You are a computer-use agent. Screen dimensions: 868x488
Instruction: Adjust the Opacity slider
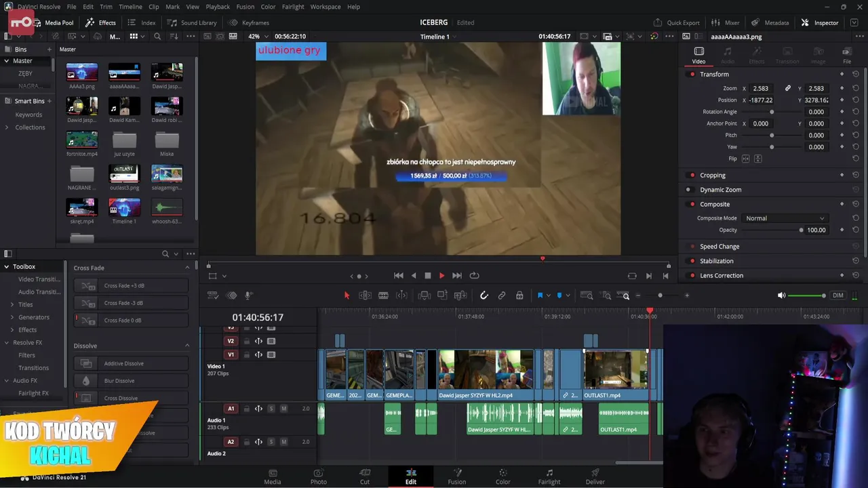771,230
